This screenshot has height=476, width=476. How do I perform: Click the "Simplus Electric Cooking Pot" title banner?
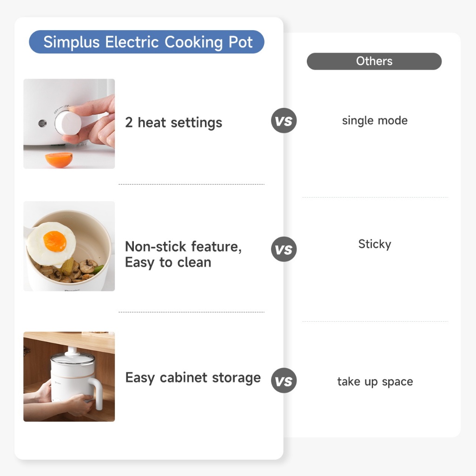coord(146,42)
